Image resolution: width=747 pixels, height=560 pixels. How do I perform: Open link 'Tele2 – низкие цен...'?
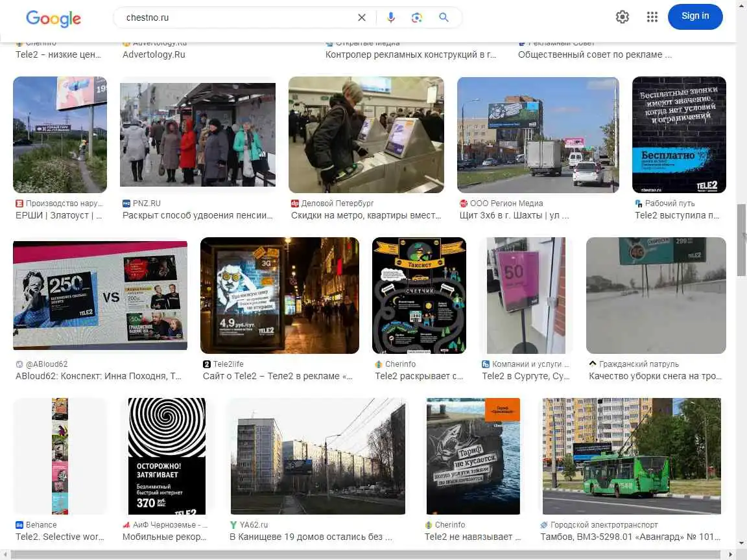tap(58, 54)
